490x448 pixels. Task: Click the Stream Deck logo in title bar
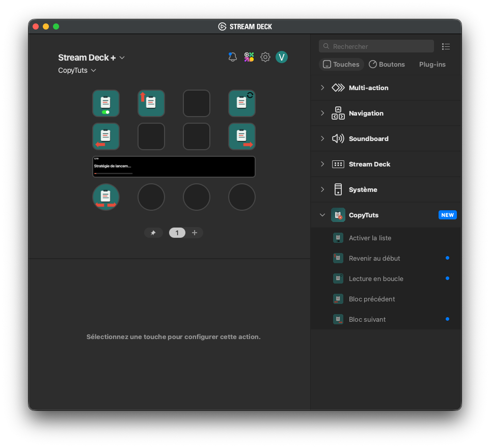click(x=222, y=26)
